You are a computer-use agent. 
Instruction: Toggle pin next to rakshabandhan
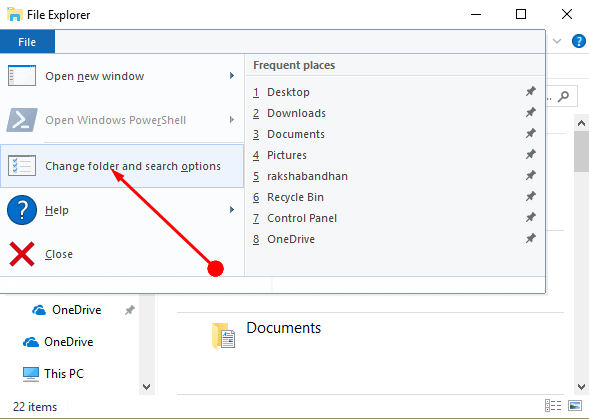pyautogui.click(x=530, y=175)
